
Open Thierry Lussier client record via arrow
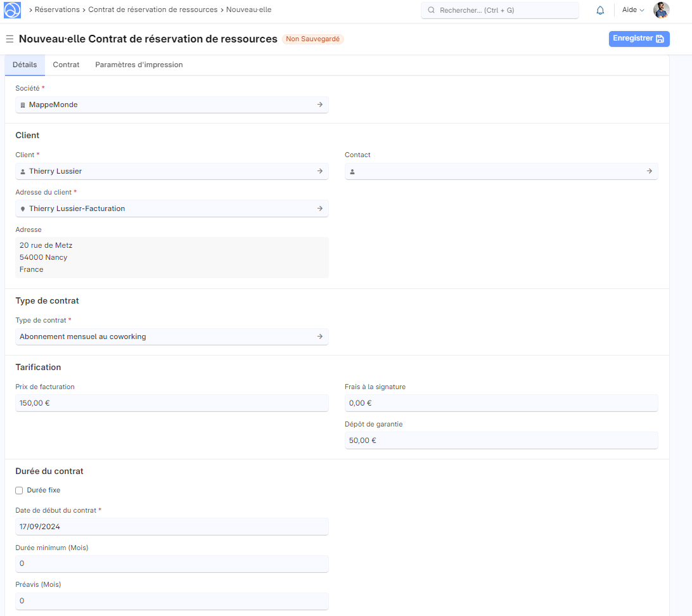[320, 171]
